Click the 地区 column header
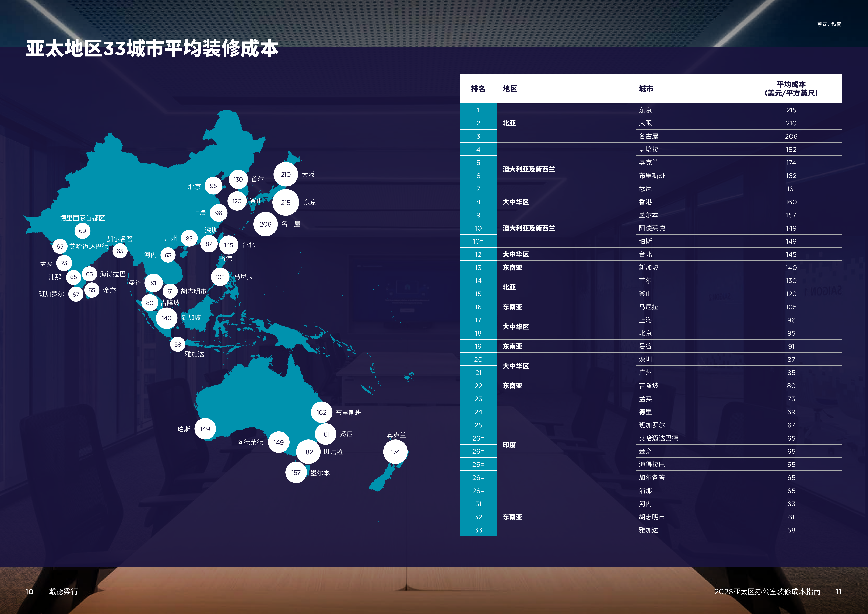 click(x=510, y=88)
